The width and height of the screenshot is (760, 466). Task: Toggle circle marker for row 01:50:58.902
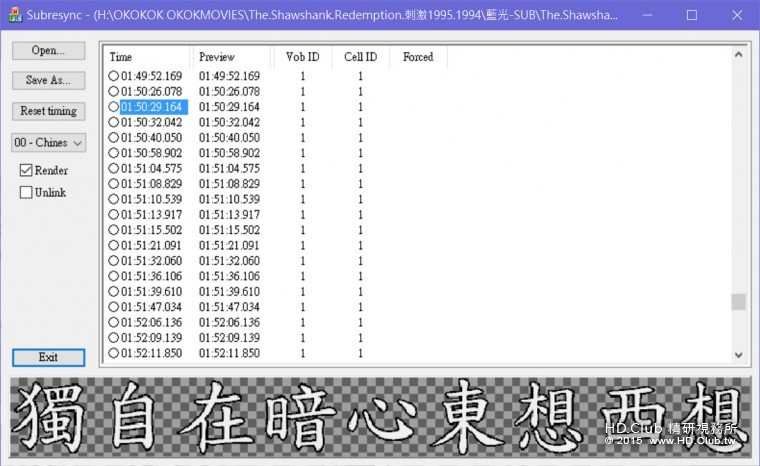(113, 153)
